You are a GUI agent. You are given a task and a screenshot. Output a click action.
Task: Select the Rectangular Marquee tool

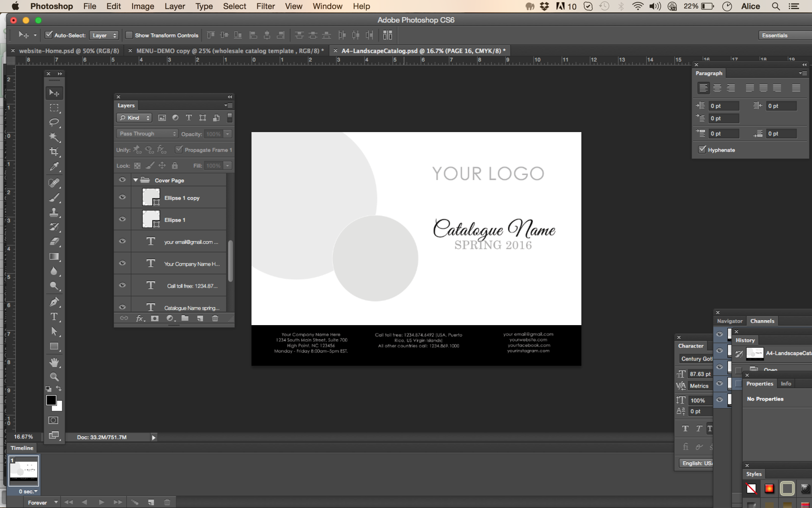coord(54,108)
